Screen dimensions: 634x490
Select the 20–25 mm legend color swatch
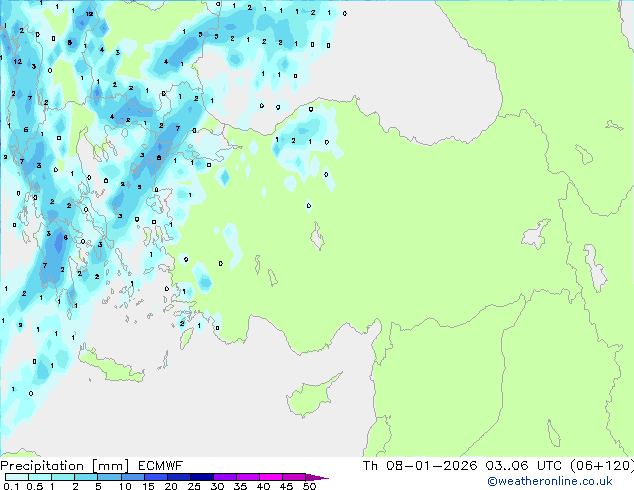click(178, 477)
